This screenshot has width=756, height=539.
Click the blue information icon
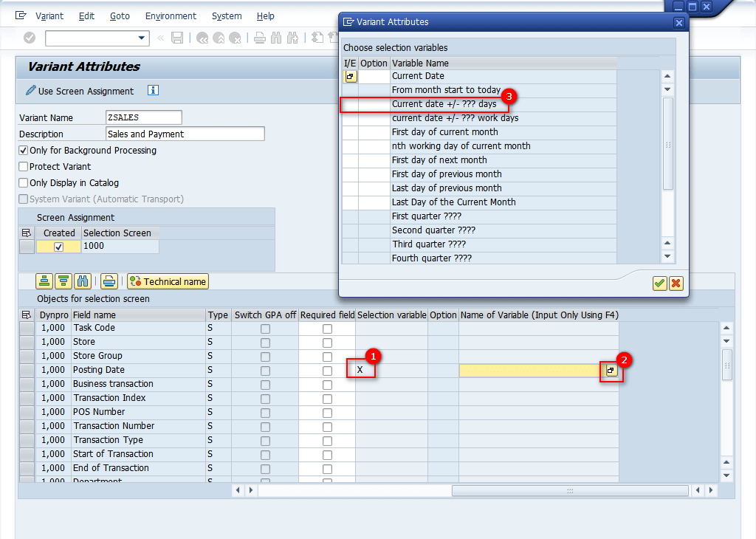tap(153, 90)
